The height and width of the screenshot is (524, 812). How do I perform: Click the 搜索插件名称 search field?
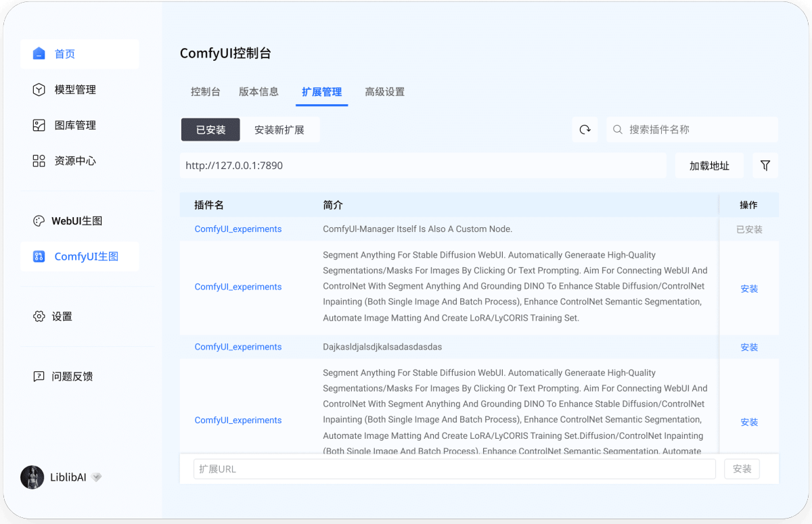(692, 129)
